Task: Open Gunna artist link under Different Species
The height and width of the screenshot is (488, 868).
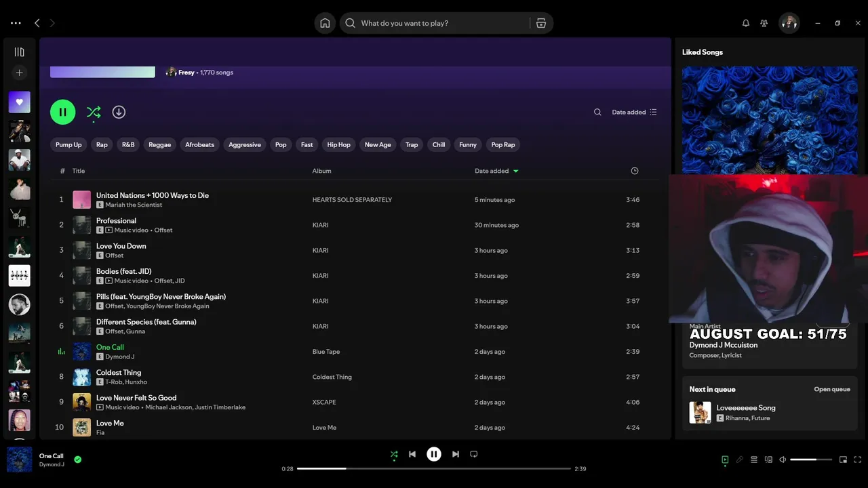Action: click(x=136, y=331)
